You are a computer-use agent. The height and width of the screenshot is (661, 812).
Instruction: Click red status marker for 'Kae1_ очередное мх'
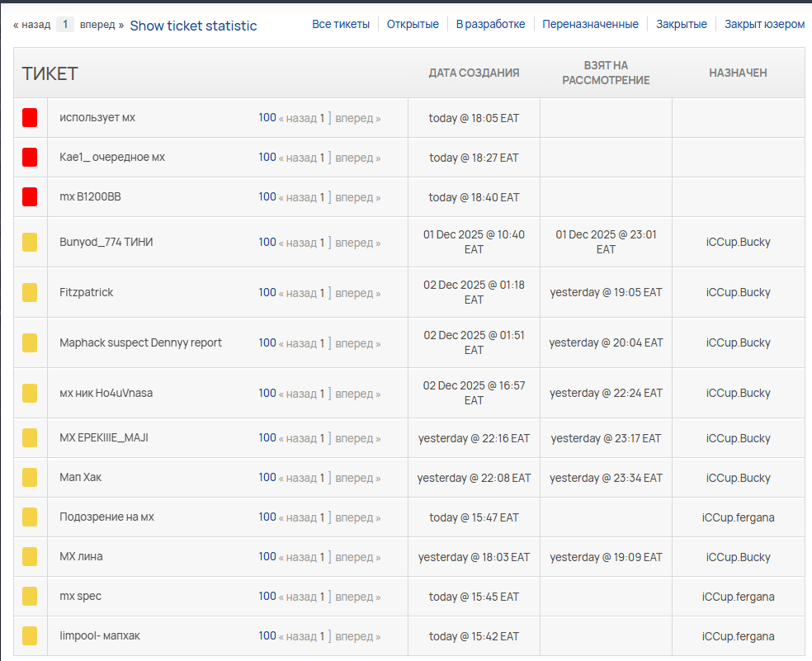(x=30, y=158)
